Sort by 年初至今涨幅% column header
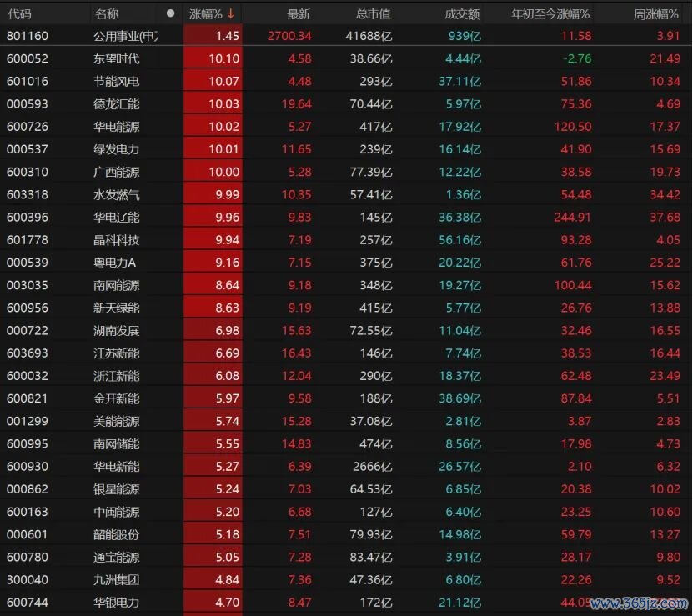Image resolution: width=693 pixels, height=616 pixels. tap(550, 14)
